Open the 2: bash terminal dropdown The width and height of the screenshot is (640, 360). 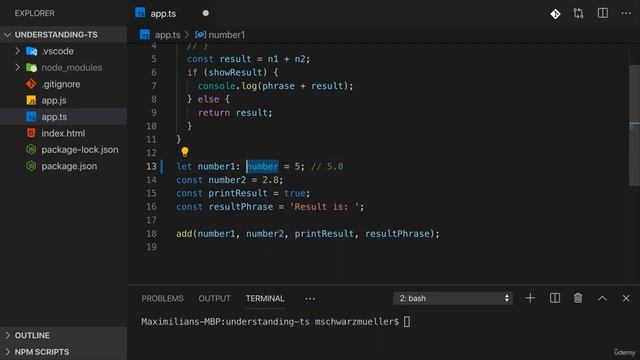tap(453, 298)
